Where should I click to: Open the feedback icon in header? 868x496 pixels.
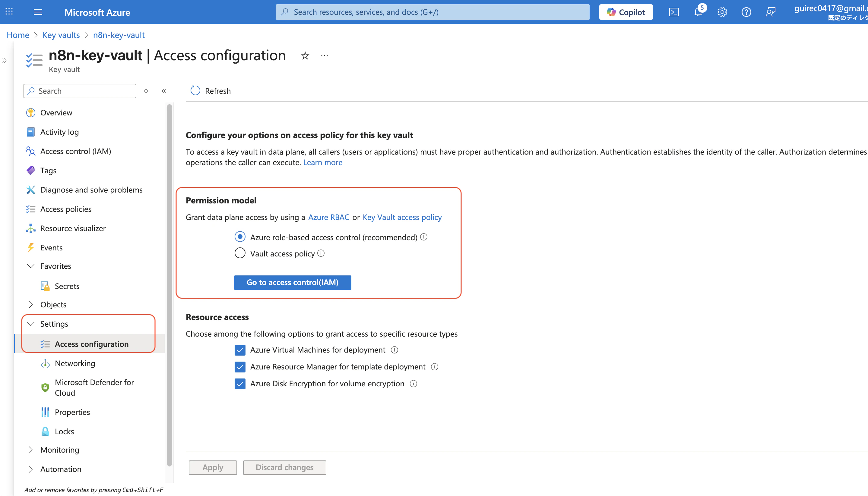(770, 12)
